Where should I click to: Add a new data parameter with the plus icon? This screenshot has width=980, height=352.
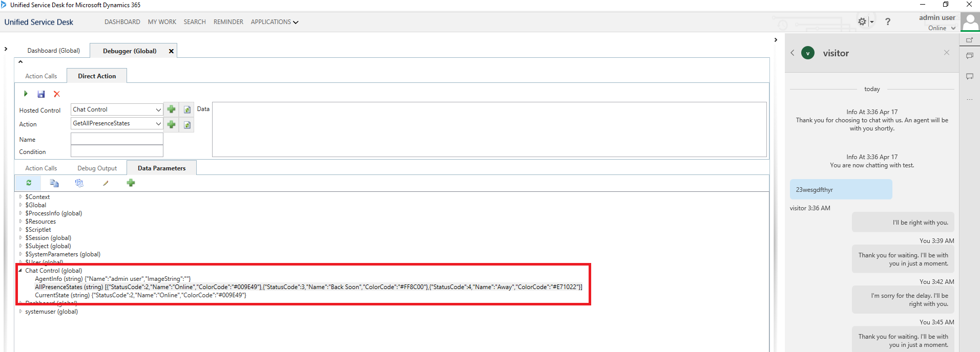pyautogui.click(x=131, y=183)
